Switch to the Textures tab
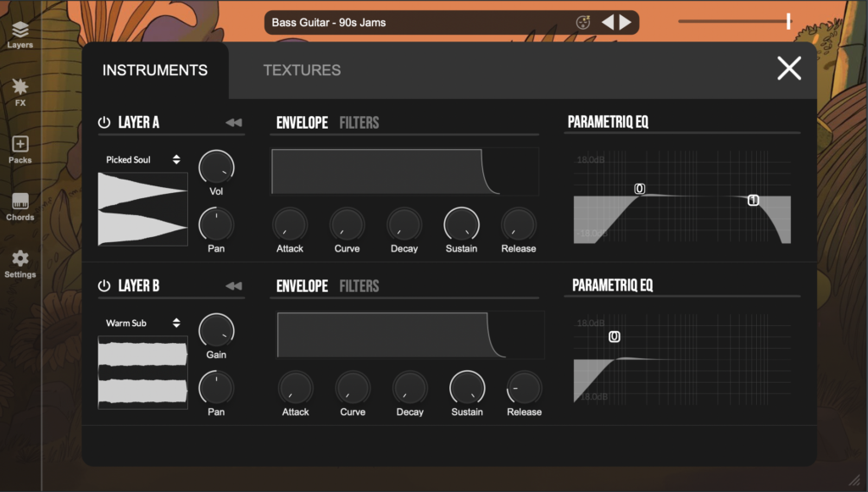 click(302, 70)
